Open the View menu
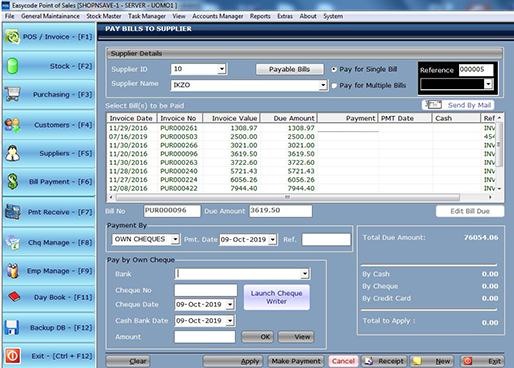The image size is (514, 368). [x=179, y=16]
